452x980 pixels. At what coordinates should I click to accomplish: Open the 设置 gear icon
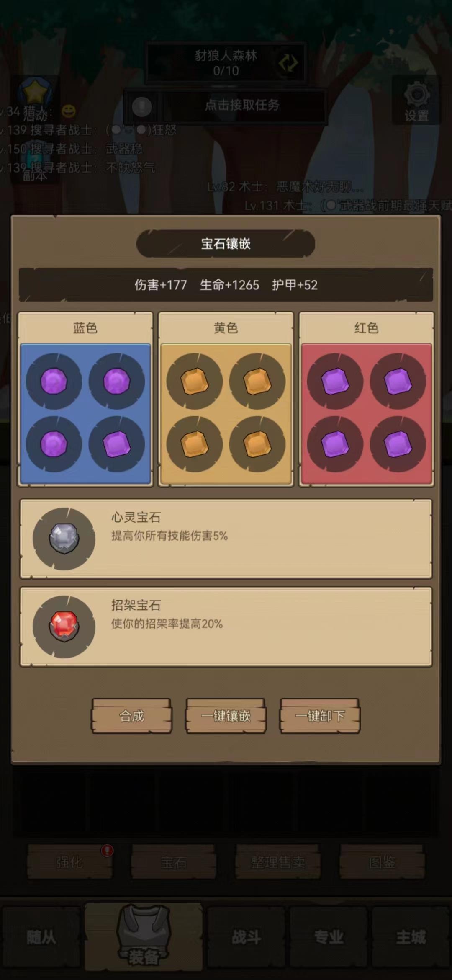(x=416, y=101)
